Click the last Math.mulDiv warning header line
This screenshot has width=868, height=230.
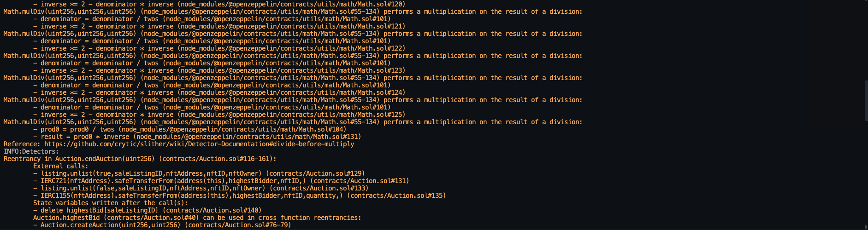click(x=293, y=122)
